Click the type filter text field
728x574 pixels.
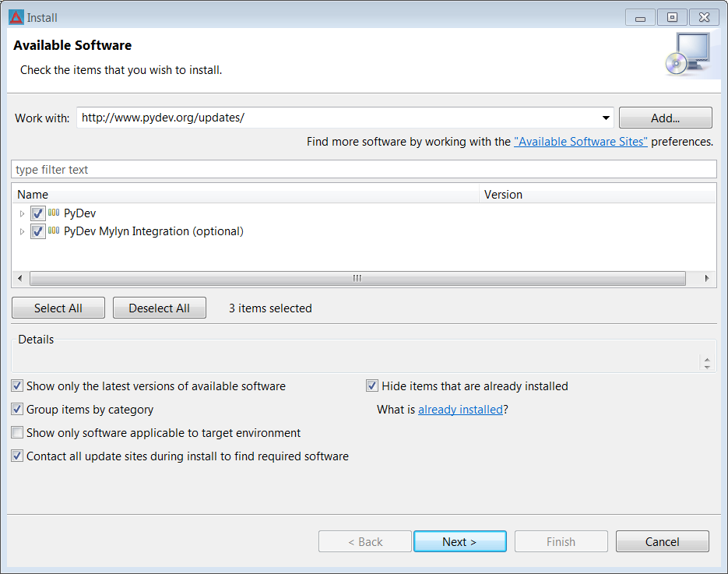[364, 170]
